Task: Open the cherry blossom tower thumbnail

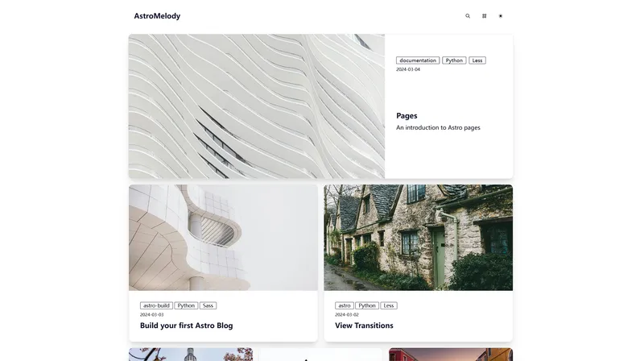Action: click(191, 355)
